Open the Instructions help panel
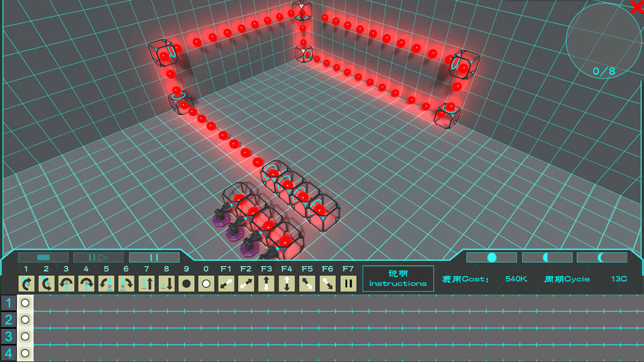This screenshot has height=362, width=644. (398, 278)
